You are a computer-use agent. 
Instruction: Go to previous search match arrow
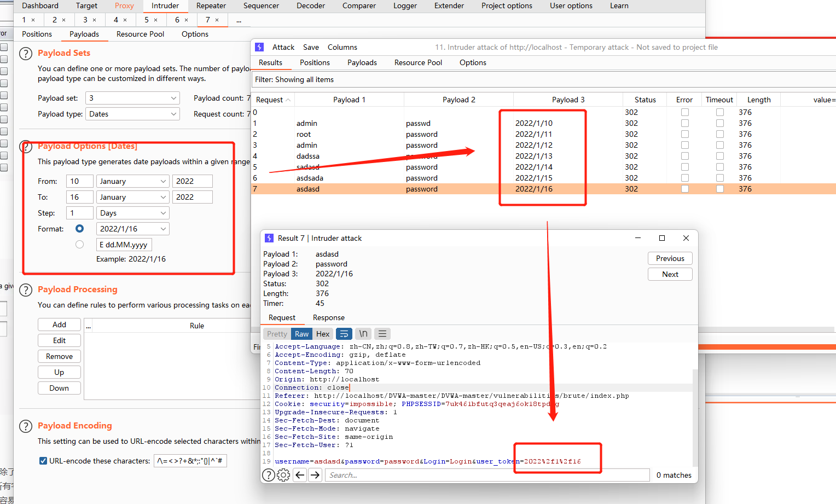[x=300, y=475]
